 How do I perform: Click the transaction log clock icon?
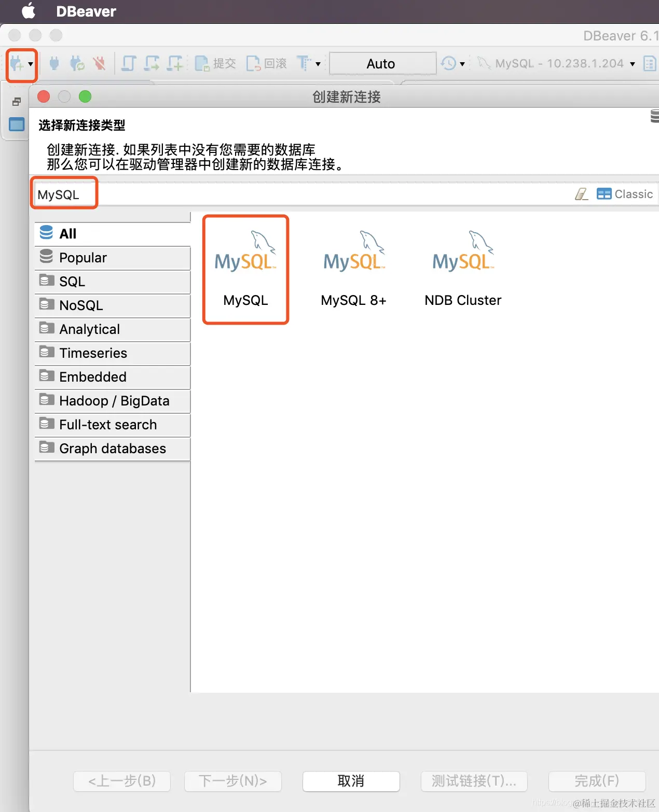(448, 63)
